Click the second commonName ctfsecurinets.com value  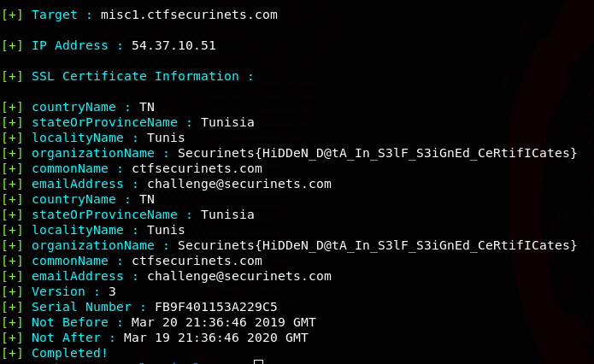pos(197,261)
